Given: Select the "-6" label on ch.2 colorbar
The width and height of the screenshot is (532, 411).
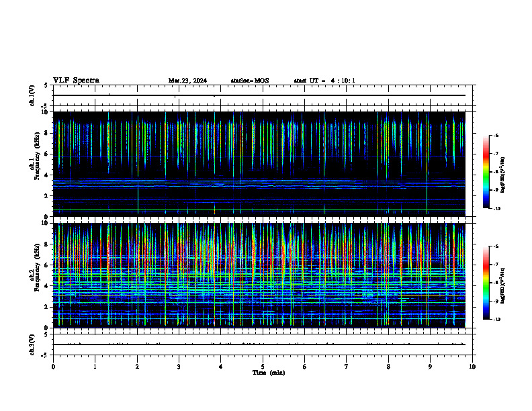Looking at the screenshot, I should point(496,246).
